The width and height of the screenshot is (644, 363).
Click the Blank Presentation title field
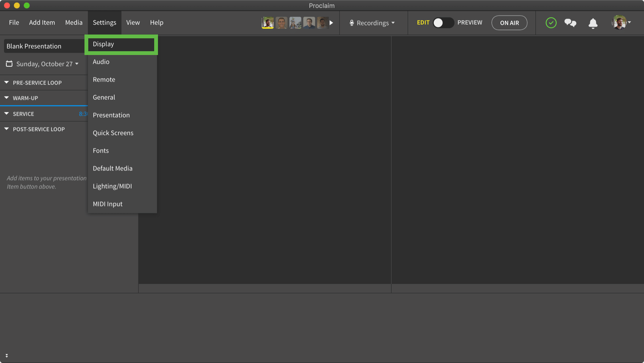(44, 46)
